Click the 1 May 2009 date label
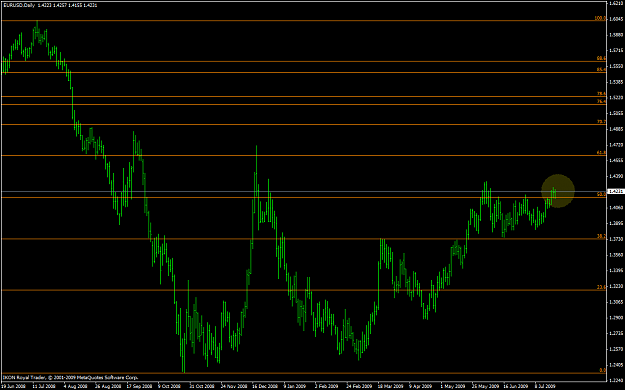Screen dimensions: 625x390 click(454, 386)
